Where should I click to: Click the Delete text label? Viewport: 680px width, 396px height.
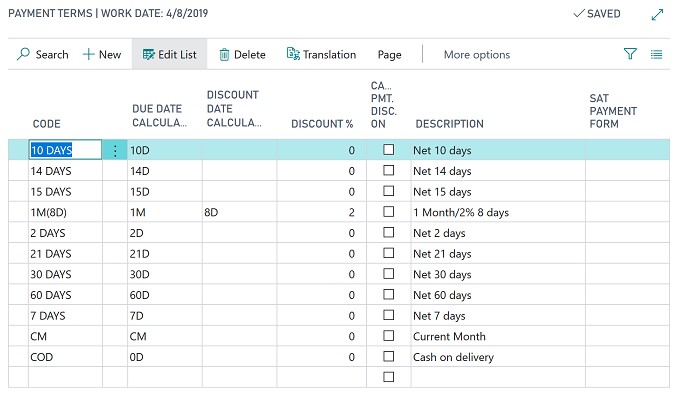(249, 55)
